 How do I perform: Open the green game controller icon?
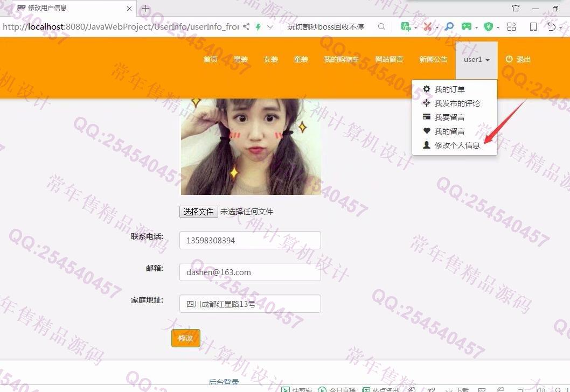tap(467, 26)
